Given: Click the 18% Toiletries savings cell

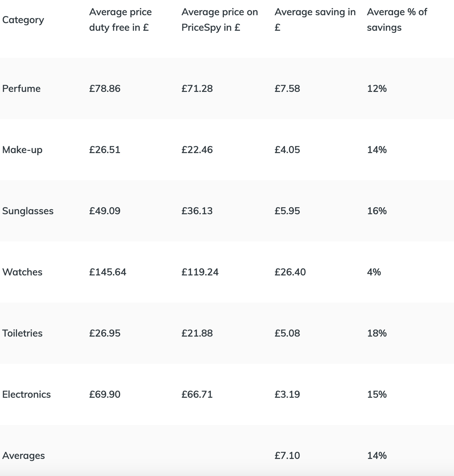Looking at the screenshot, I should point(377,333).
